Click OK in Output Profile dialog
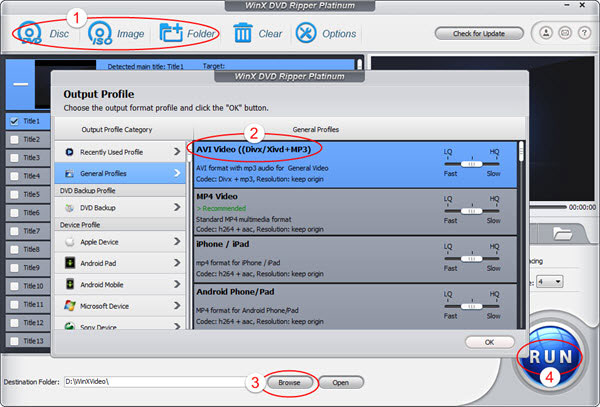 (x=489, y=342)
